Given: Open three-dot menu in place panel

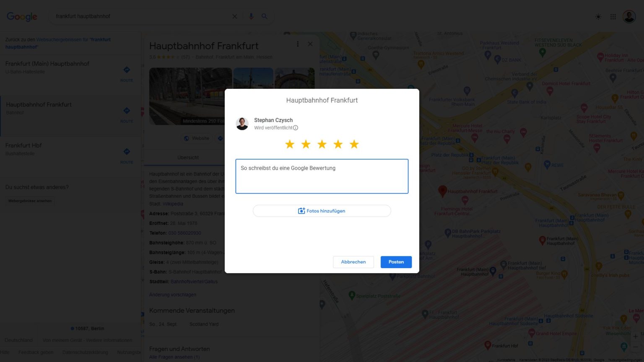Looking at the screenshot, I should [298, 44].
